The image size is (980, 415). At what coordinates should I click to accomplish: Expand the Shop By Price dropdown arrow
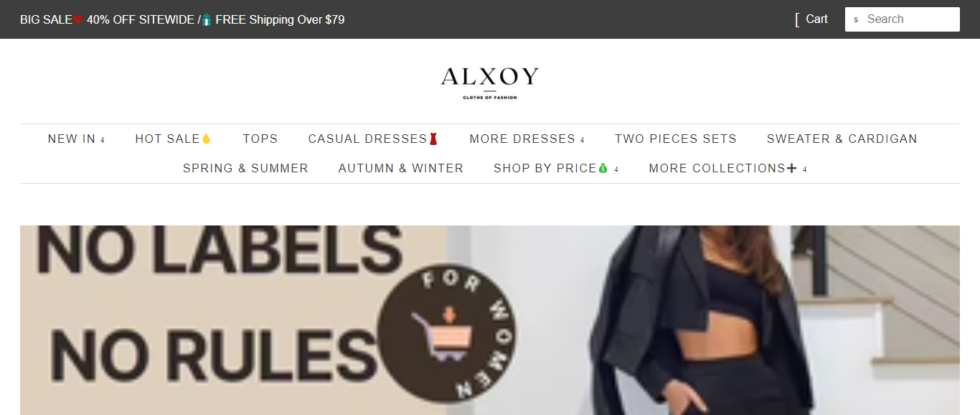(x=616, y=169)
